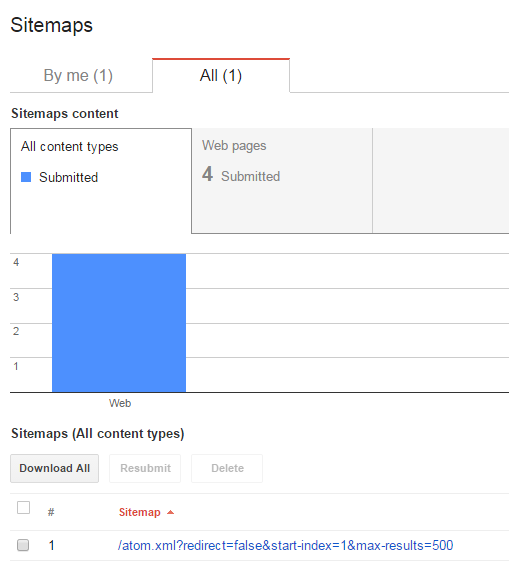Click the Resubmit button
Image resolution: width=509 pixels, height=570 pixels.
(x=145, y=468)
